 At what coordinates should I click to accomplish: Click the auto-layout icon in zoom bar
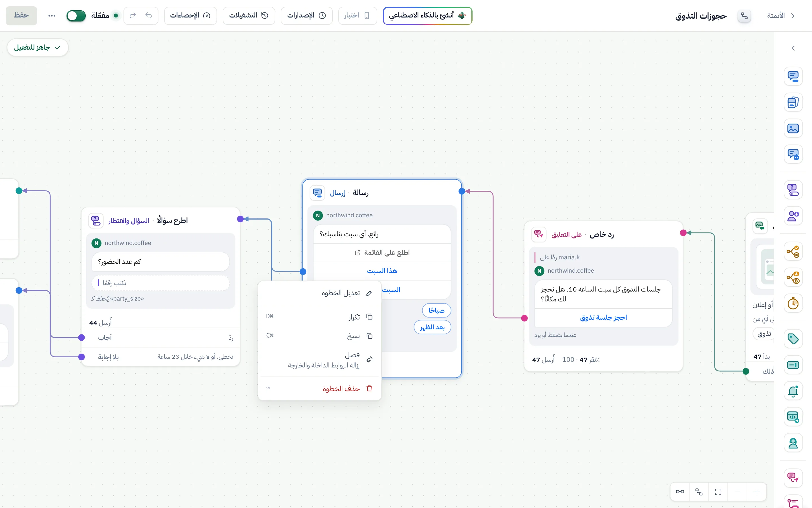point(699,492)
